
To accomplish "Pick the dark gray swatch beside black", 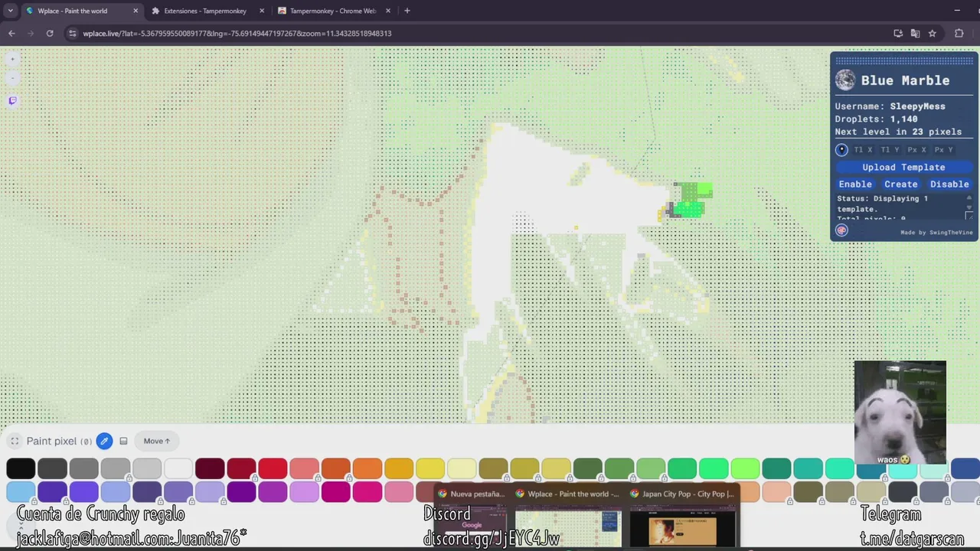I will (52, 468).
